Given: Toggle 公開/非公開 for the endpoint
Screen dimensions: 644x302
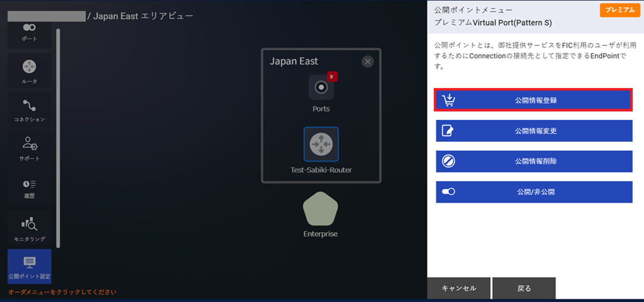Looking at the screenshot, I should (x=448, y=192).
